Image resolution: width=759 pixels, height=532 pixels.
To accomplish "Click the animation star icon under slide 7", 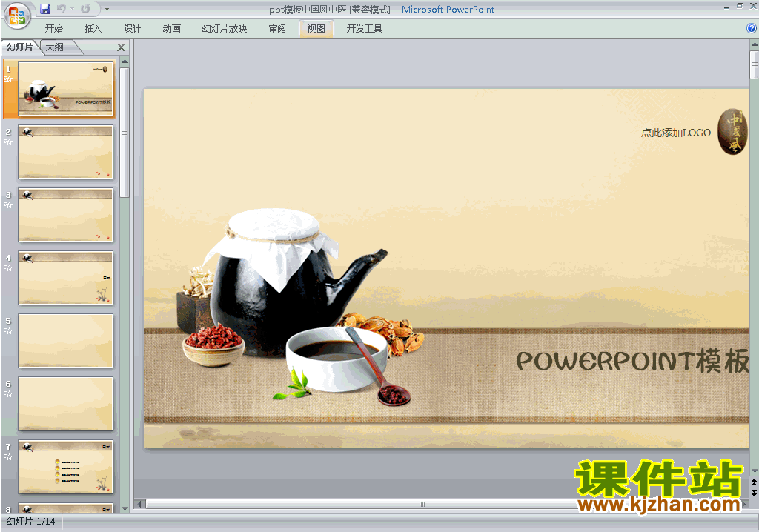I will coord(8,456).
